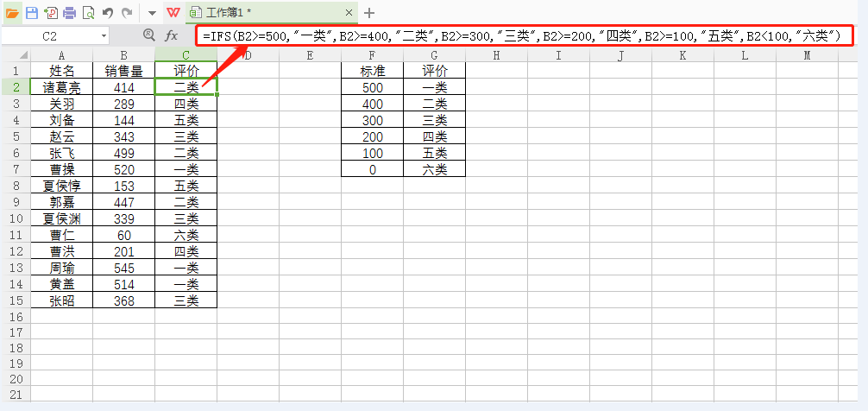Undo the last action
This screenshot has height=411, width=868.
click(108, 12)
